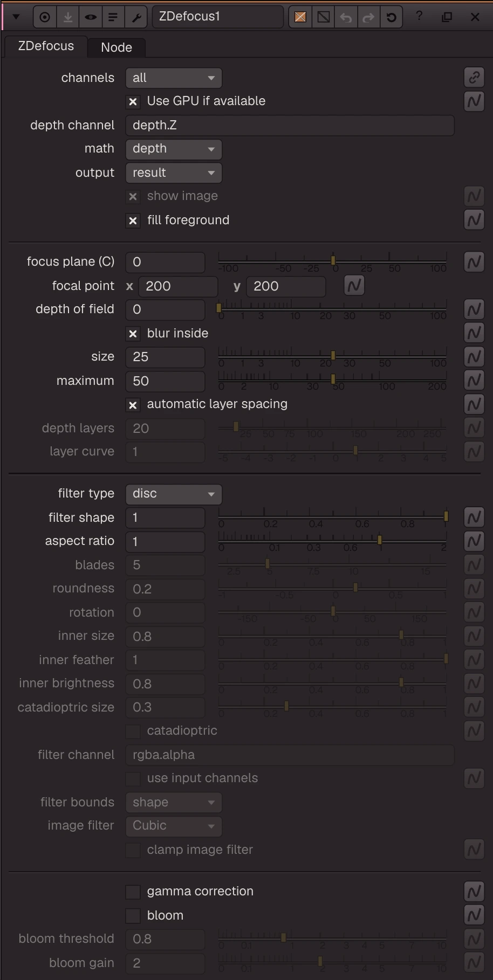Click the depth channel field depth.Z
Viewport: 493px width, 980px height.
click(x=290, y=125)
